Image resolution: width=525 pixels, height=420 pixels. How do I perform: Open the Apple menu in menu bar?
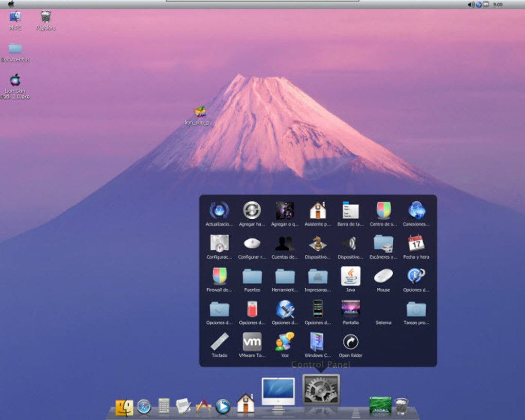click(x=11, y=4)
